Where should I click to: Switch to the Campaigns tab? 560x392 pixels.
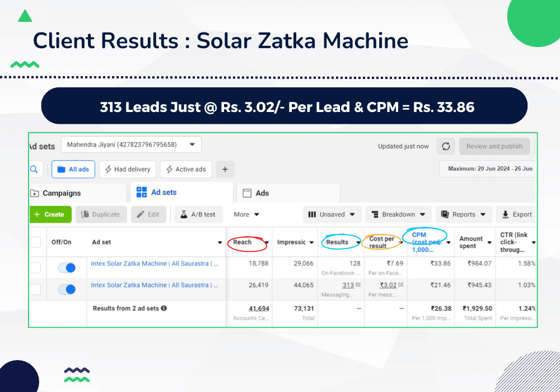62,193
